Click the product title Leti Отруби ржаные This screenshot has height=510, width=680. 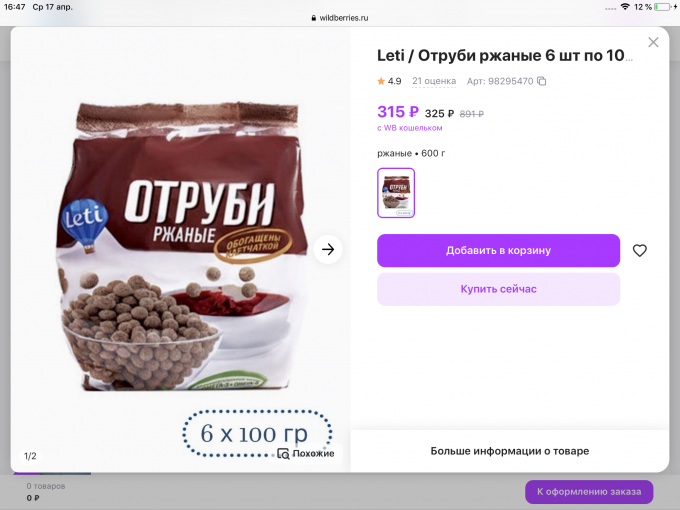(504, 56)
